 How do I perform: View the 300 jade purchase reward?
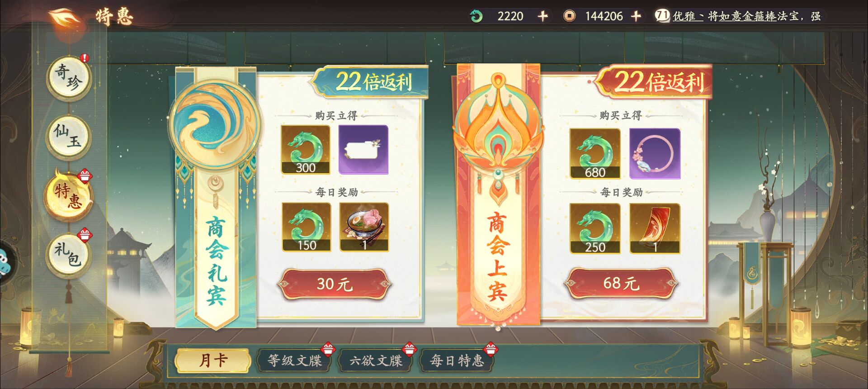pyautogui.click(x=306, y=150)
